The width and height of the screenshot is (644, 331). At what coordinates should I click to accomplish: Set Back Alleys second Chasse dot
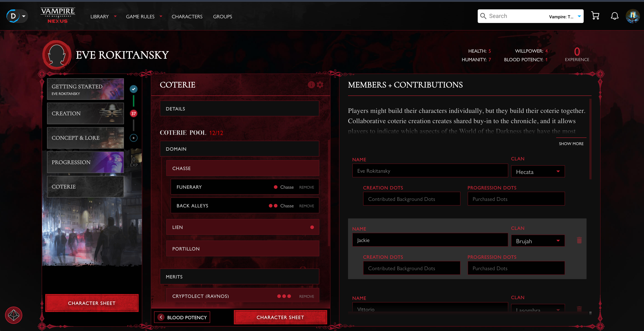coord(275,206)
